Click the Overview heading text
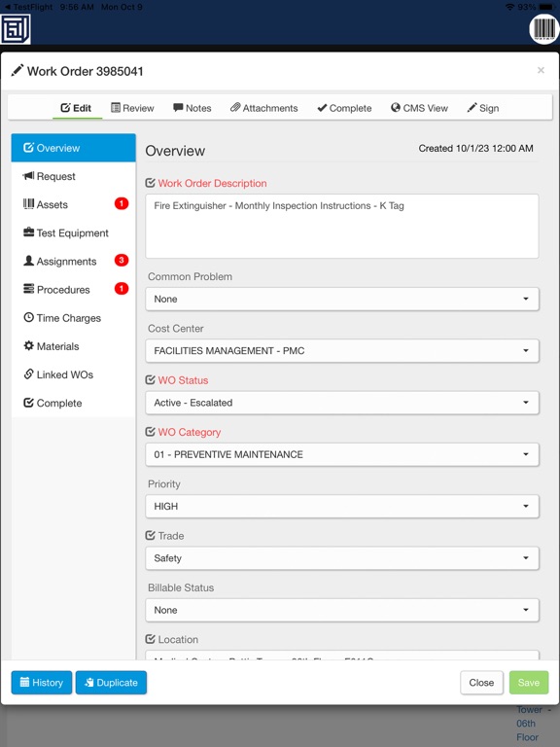Screen dimensions: 560x747 point(175,151)
